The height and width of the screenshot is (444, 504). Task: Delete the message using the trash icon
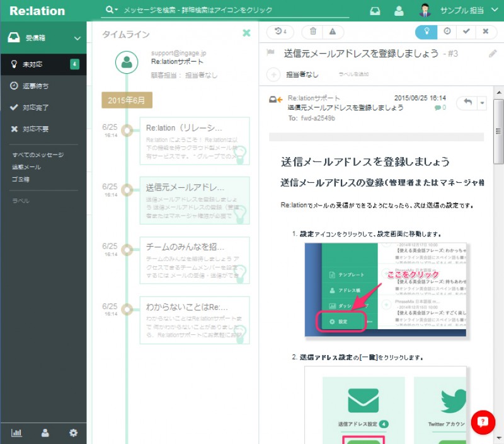coord(314,32)
